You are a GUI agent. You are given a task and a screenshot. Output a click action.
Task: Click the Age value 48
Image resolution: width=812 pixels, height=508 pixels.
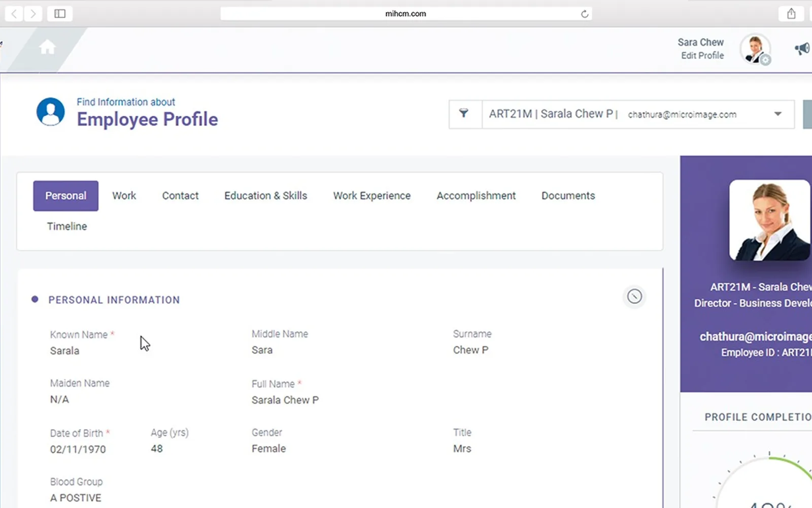coord(157,449)
